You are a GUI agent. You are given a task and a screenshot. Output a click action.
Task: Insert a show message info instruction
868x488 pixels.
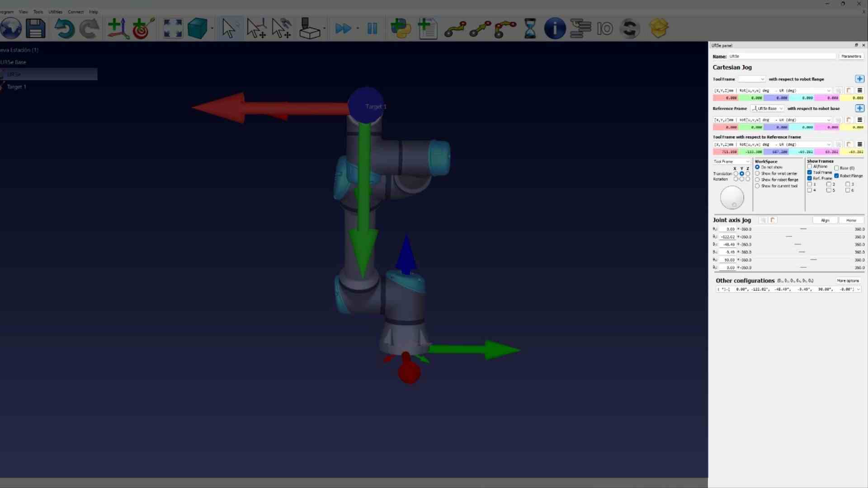(x=555, y=28)
